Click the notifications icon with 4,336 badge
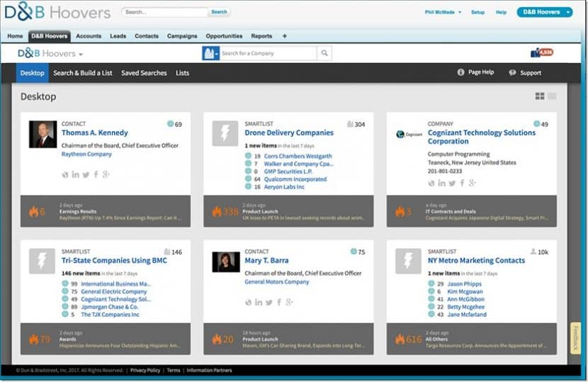This screenshot has width=588, height=382. (541, 53)
